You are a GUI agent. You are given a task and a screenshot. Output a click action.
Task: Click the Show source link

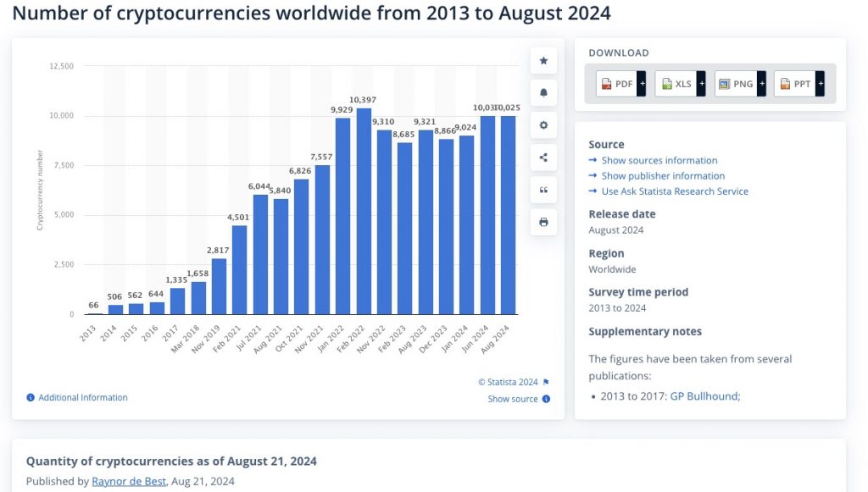tap(513, 399)
